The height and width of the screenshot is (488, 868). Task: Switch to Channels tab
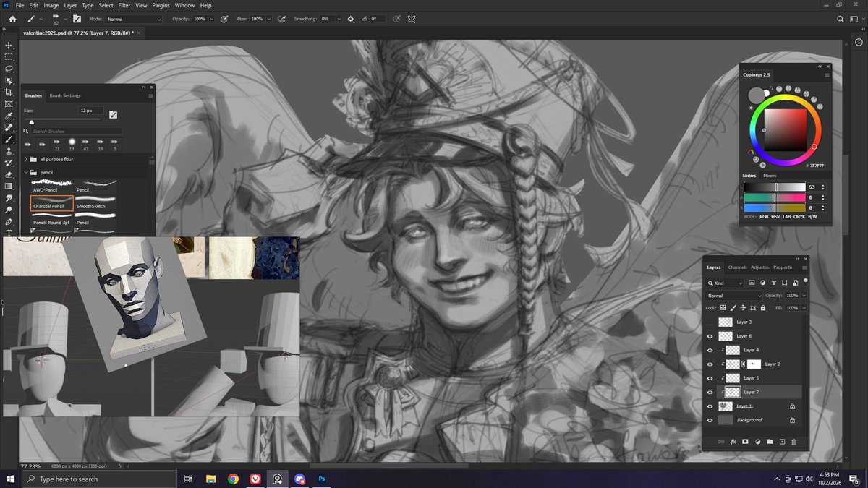pos(737,267)
